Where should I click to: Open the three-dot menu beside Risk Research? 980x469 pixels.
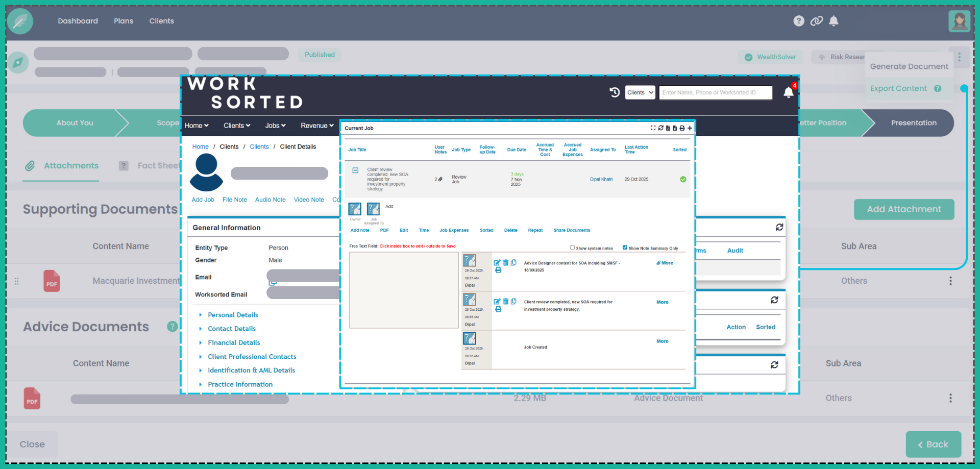coord(959,57)
